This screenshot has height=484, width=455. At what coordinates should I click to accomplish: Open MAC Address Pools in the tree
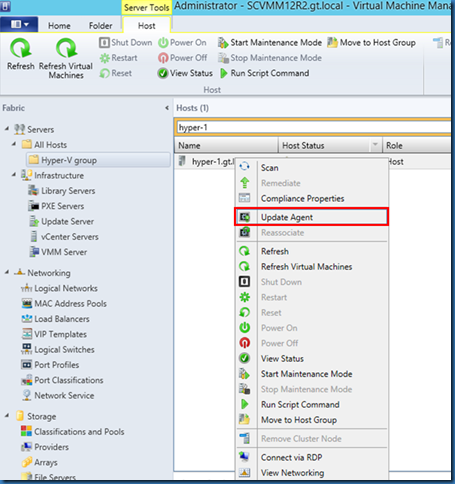coord(64,303)
